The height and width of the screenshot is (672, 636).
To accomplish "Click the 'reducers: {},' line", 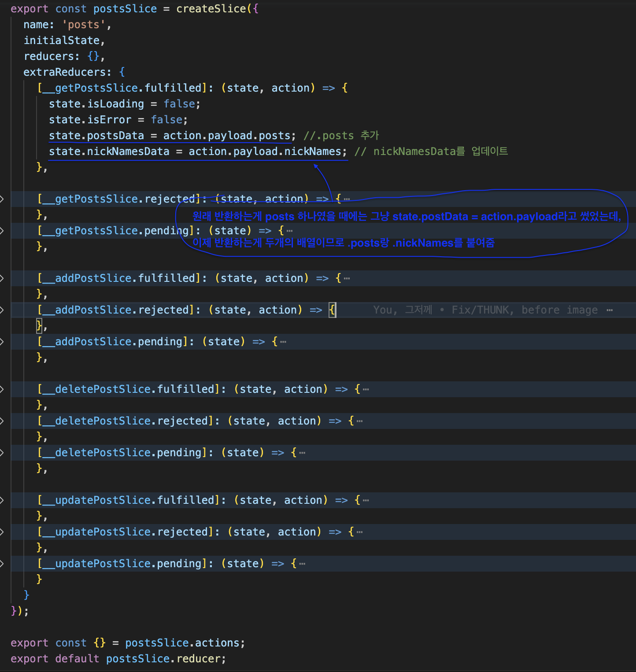I will tap(64, 56).
